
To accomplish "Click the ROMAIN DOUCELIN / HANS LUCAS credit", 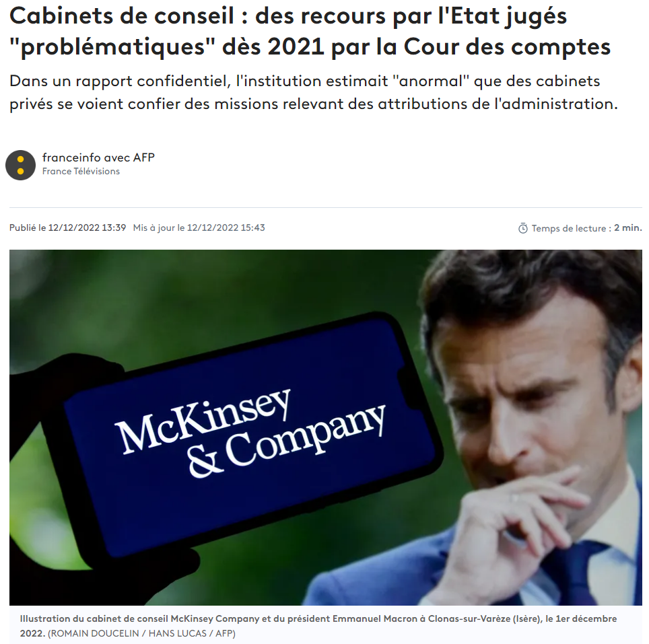I will [x=141, y=633].
